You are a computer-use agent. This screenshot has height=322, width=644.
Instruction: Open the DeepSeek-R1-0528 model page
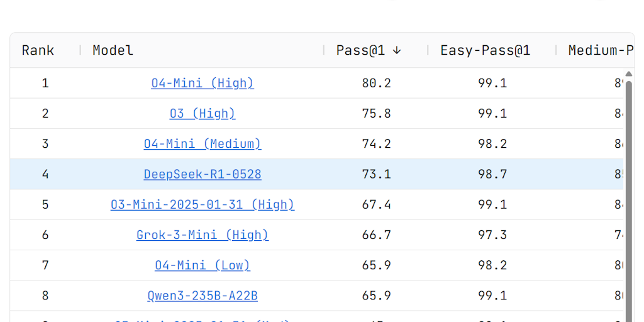coord(203,174)
